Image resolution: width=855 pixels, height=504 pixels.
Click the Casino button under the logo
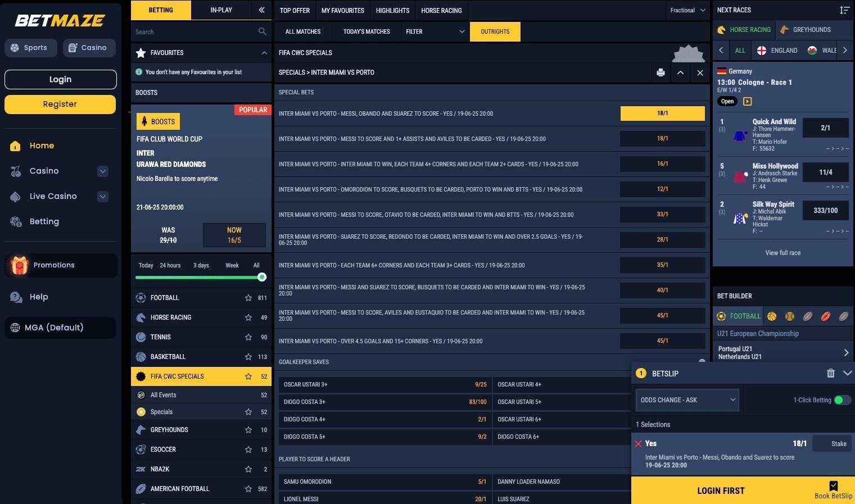click(89, 48)
